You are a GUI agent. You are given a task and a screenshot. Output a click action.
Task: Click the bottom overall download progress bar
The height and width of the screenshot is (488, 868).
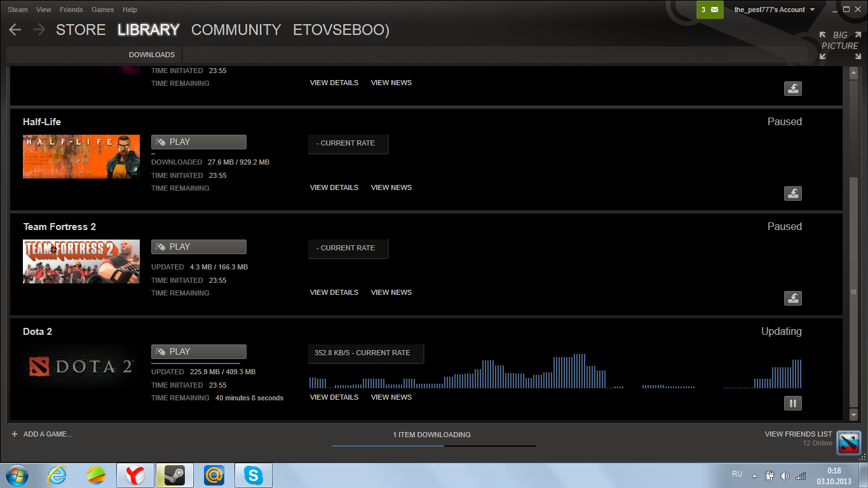(x=434, y=446)
